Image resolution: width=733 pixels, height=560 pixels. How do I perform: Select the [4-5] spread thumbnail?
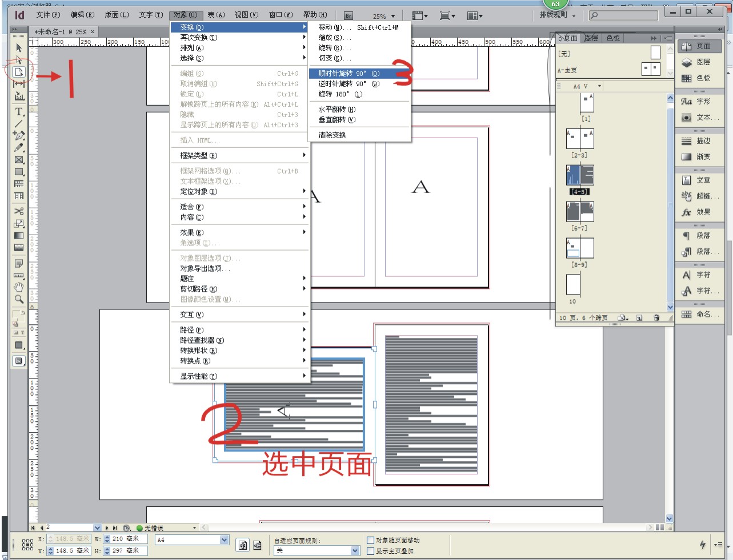click(580, 175)
